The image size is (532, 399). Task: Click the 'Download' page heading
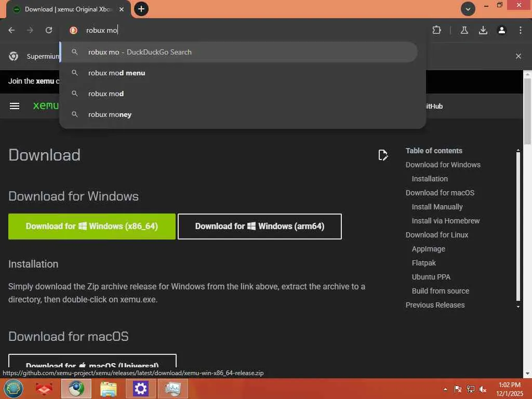click(45, 155)
